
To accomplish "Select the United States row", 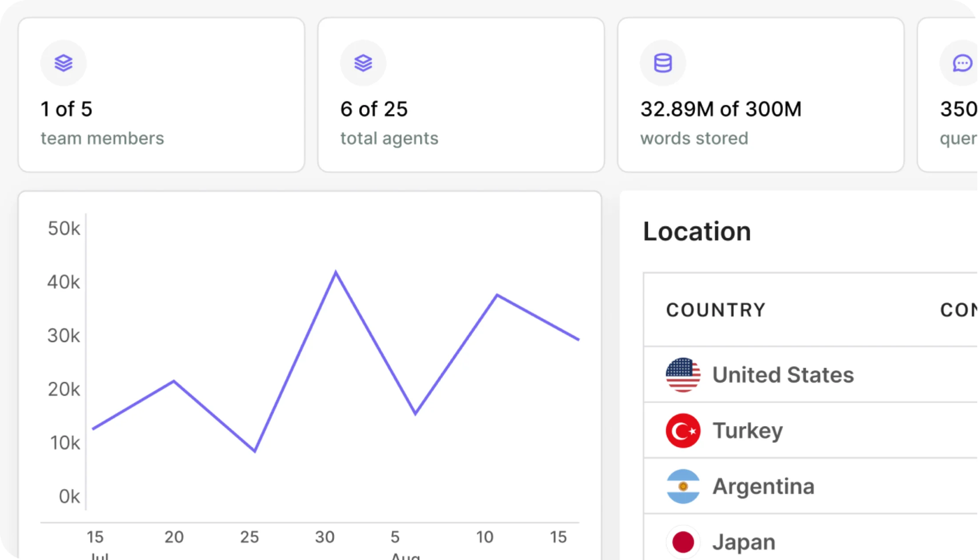I will point(810,375).
